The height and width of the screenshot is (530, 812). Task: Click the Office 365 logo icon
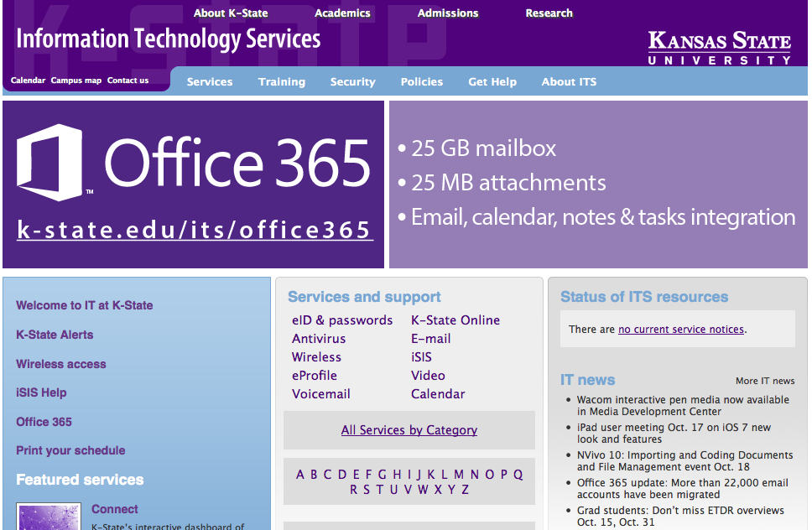point(52,161)
